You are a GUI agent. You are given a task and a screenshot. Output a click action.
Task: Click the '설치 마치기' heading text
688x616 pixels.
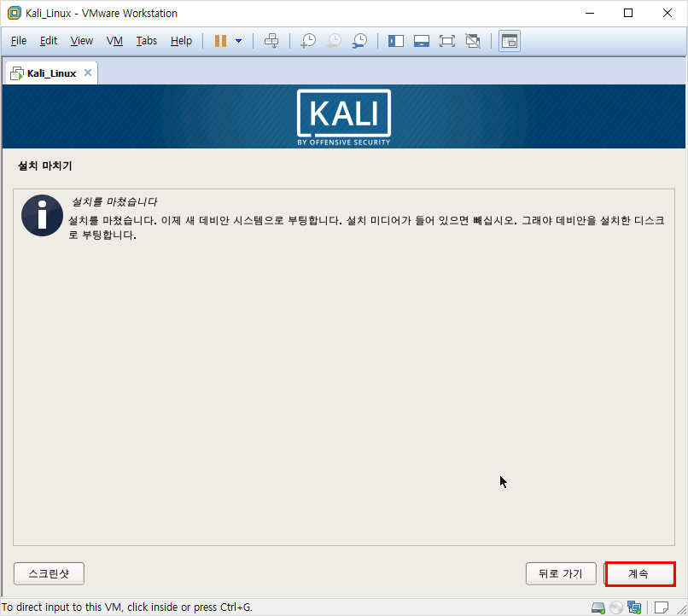click(44, 166)
